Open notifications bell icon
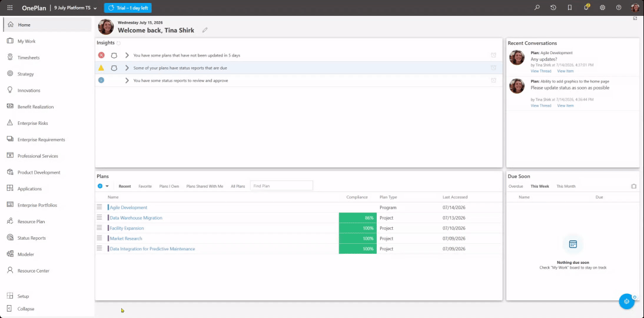The height and width of the screenshot is (318, 644). tap(586, 8)
